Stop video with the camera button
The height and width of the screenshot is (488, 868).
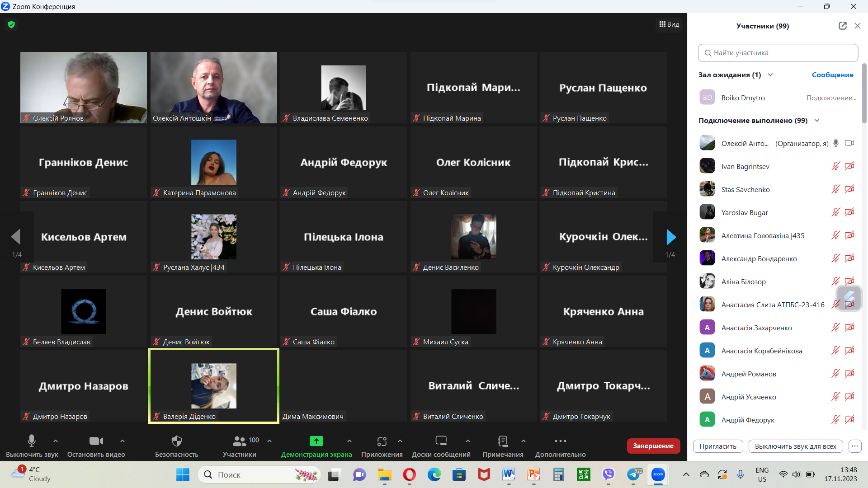coord(96,441)
